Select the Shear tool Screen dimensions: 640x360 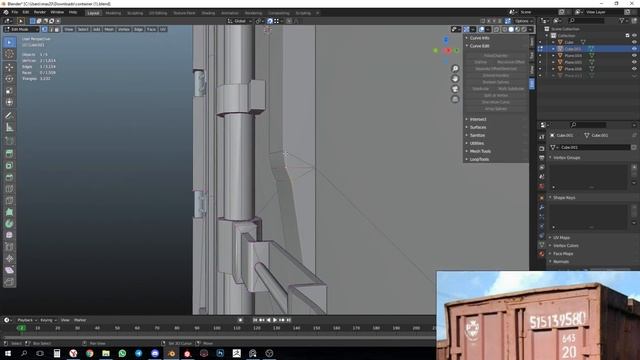[9, 270]
